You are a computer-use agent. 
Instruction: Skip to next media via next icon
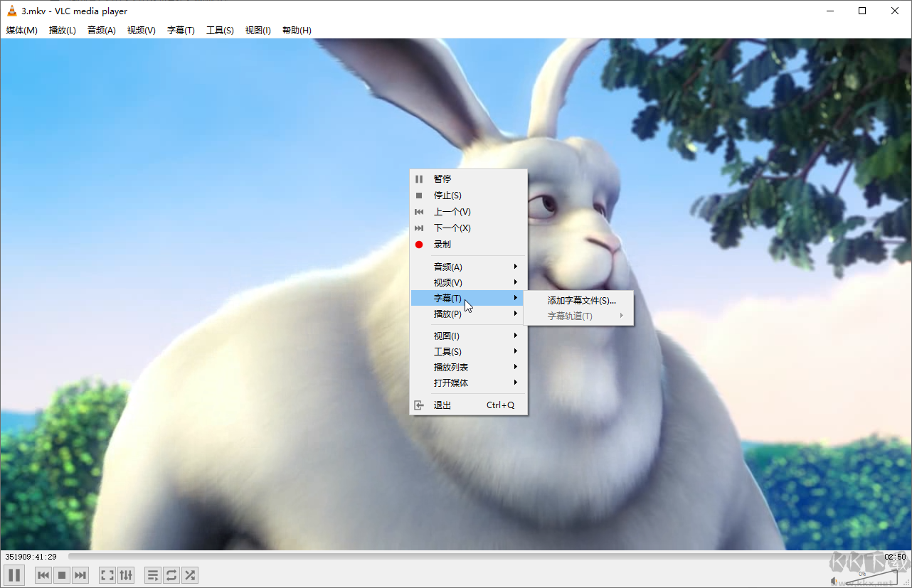[x=80, y=574]
